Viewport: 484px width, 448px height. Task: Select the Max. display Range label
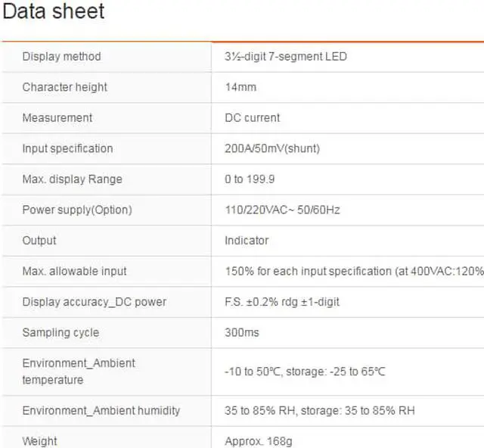point(72,179)
